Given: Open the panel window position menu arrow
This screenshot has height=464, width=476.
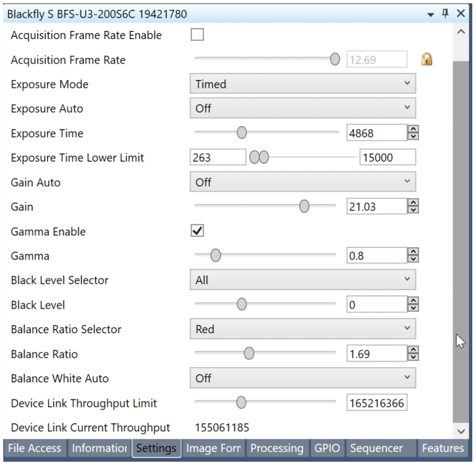Looking at the screenshot, I should [x=431, y=15].
